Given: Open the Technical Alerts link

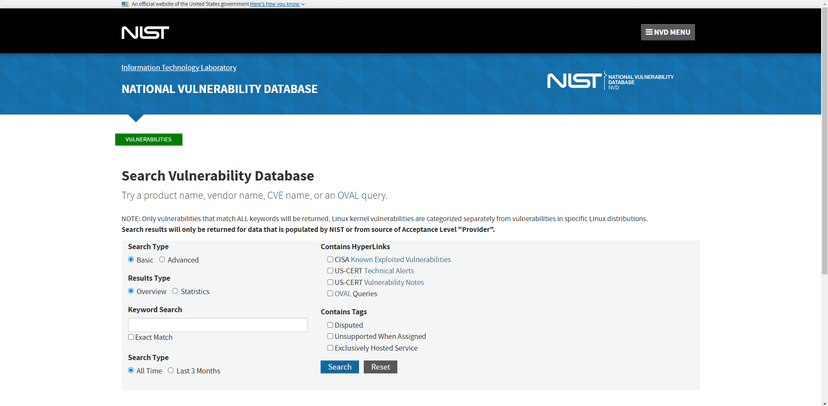Looking at the screenshot, I should [x=389, y=271].
